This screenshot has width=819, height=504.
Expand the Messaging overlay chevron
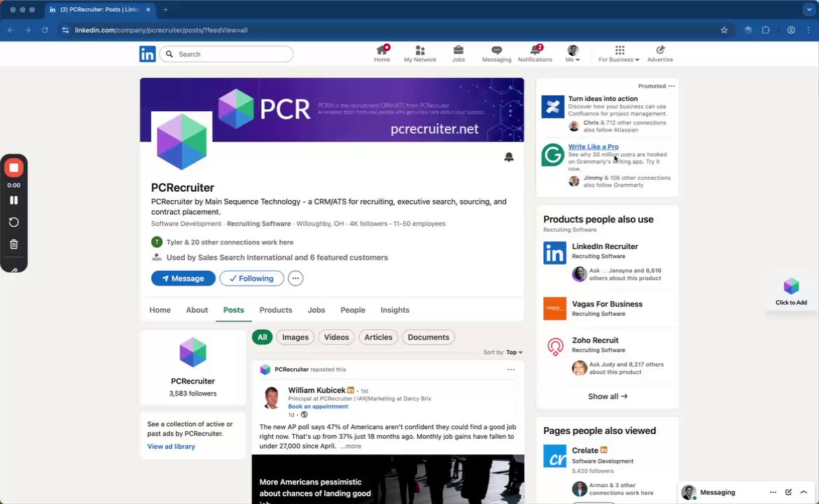click(804, 492)
